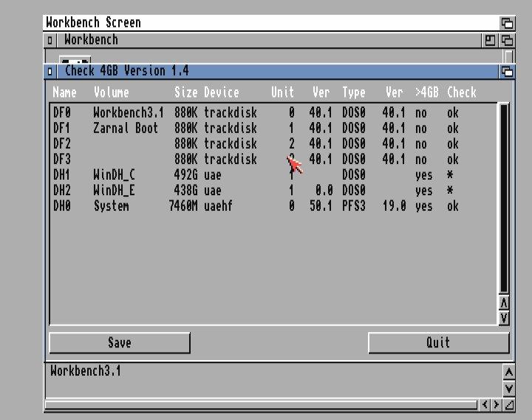Select the DH1 row name

pos(62,175)
